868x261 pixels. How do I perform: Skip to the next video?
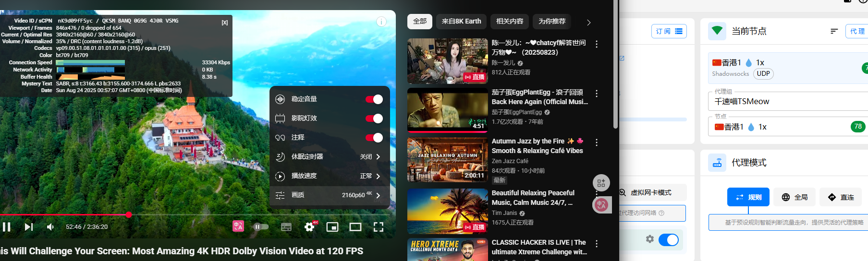click(x=29, y=227)
